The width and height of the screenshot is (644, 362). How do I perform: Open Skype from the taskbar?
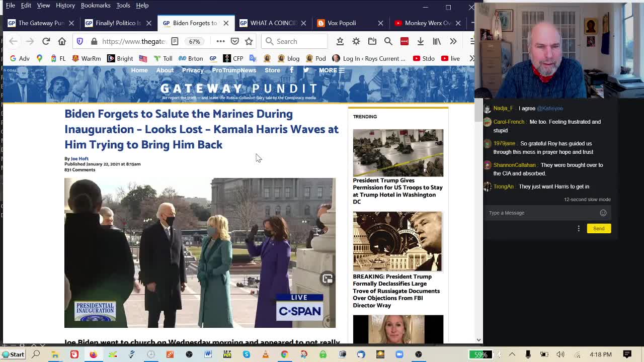pyautogui.click(x=247, y=354)
